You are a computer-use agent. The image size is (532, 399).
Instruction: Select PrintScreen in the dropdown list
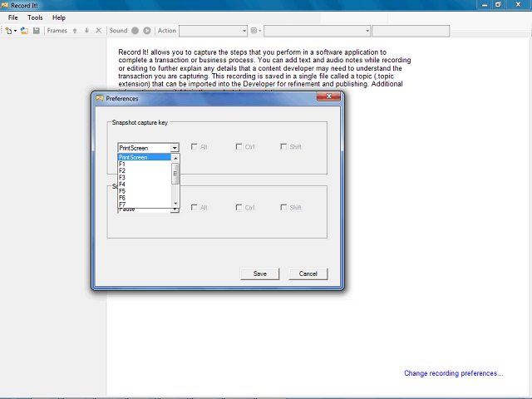[144, 157]
